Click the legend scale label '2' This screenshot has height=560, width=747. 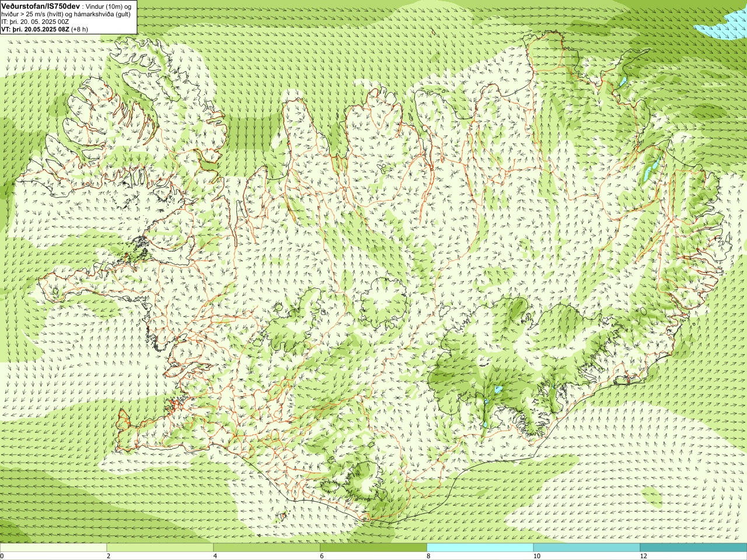(109, 556)
